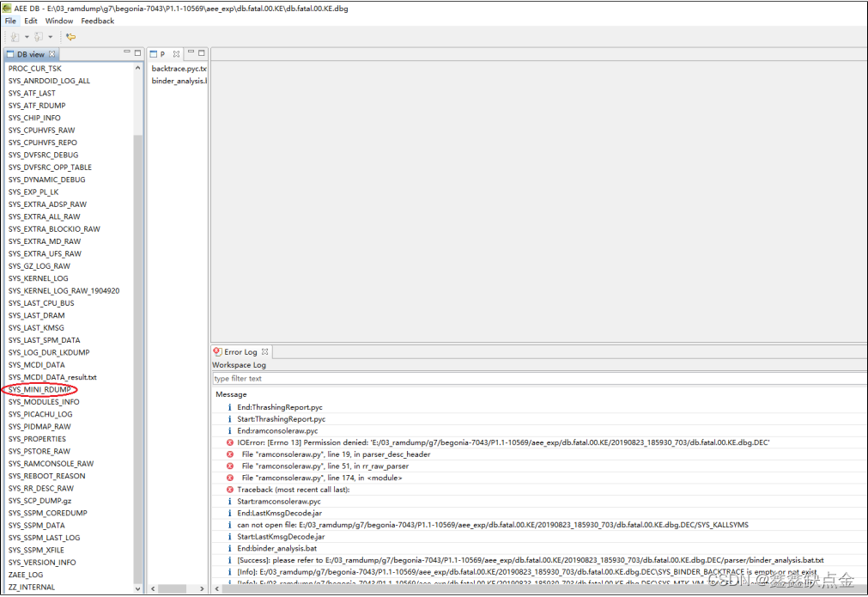Open the second toolbar dropdown arrow

point(51,36)
